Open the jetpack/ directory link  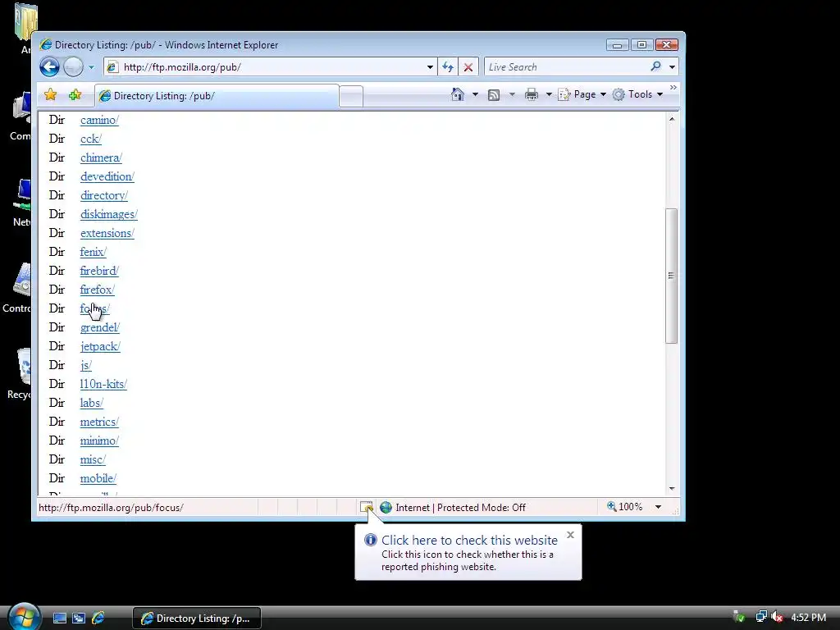100,347
